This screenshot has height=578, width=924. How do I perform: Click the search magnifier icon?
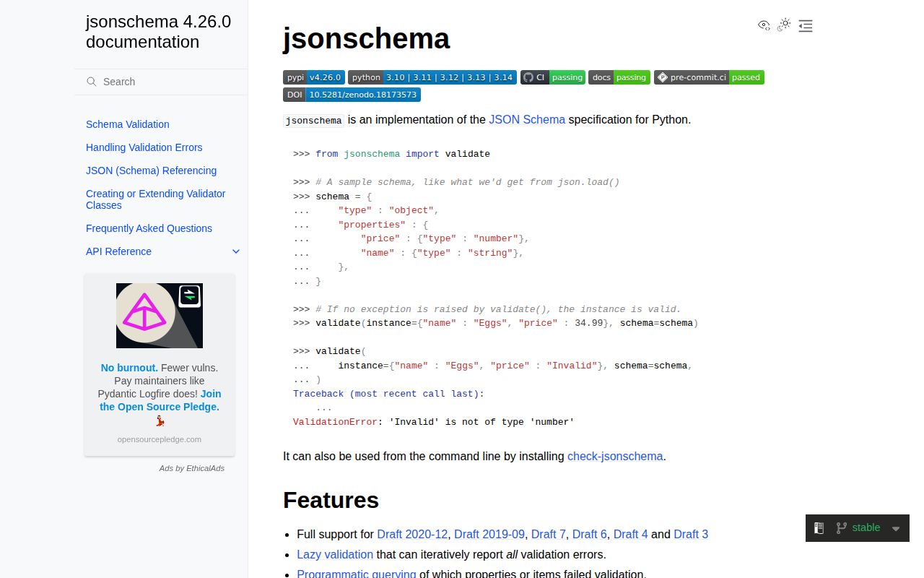point(92,82)
